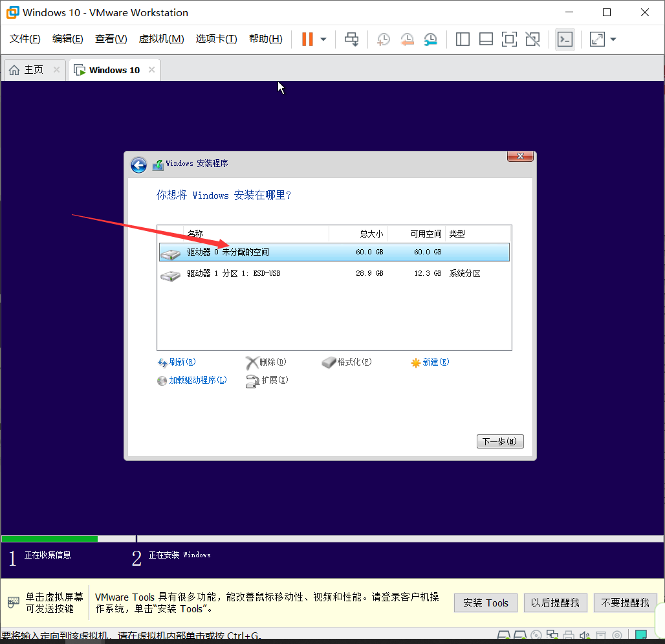Click the 28.9 GB total size cell

click(x=369, y=273)
